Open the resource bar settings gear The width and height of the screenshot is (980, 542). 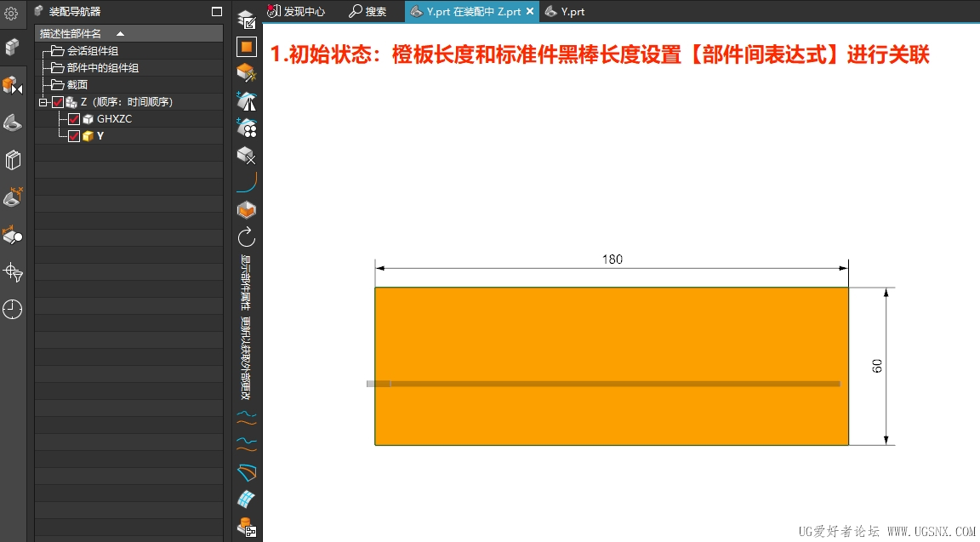pyautogui.click(x=11, y=13)
